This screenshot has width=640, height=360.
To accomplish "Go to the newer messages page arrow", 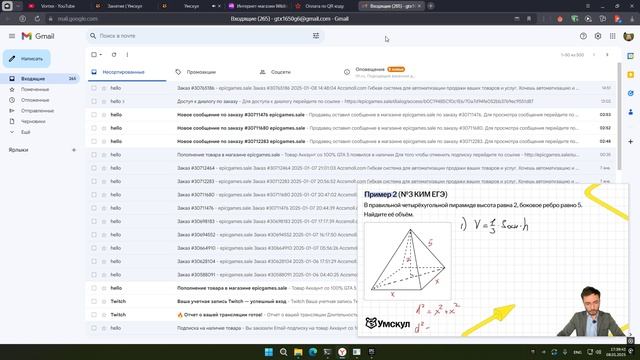I will pyautogui.click(x=594, y=55).
